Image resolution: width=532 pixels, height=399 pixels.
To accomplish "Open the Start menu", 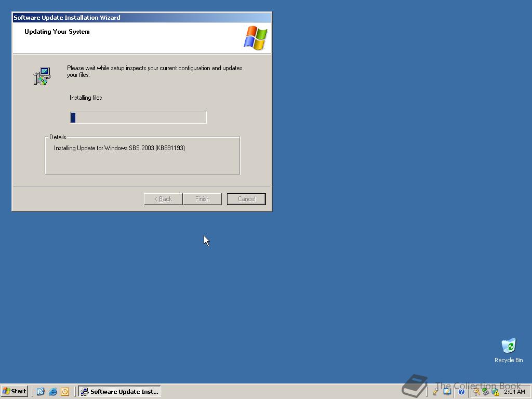I will point(14,391).
